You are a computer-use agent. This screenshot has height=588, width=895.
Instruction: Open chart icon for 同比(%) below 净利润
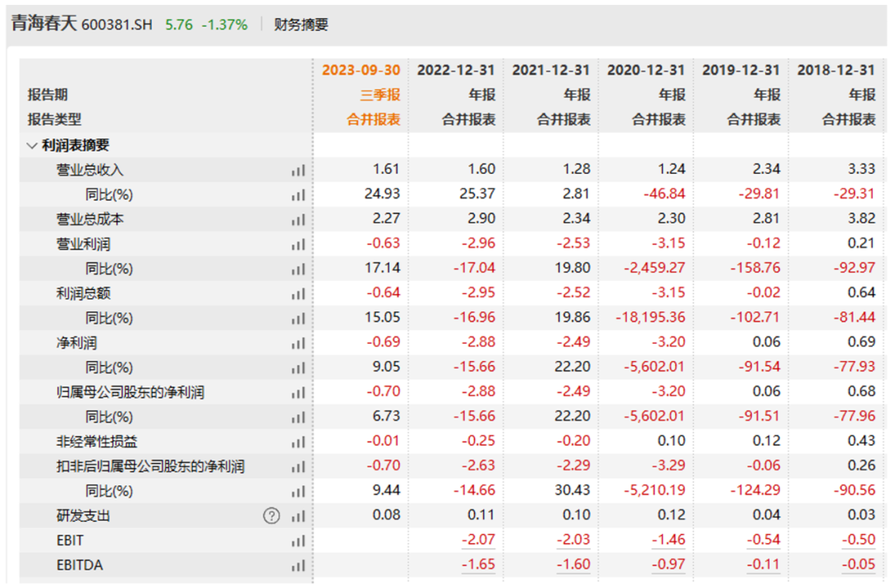coord(298,368)
